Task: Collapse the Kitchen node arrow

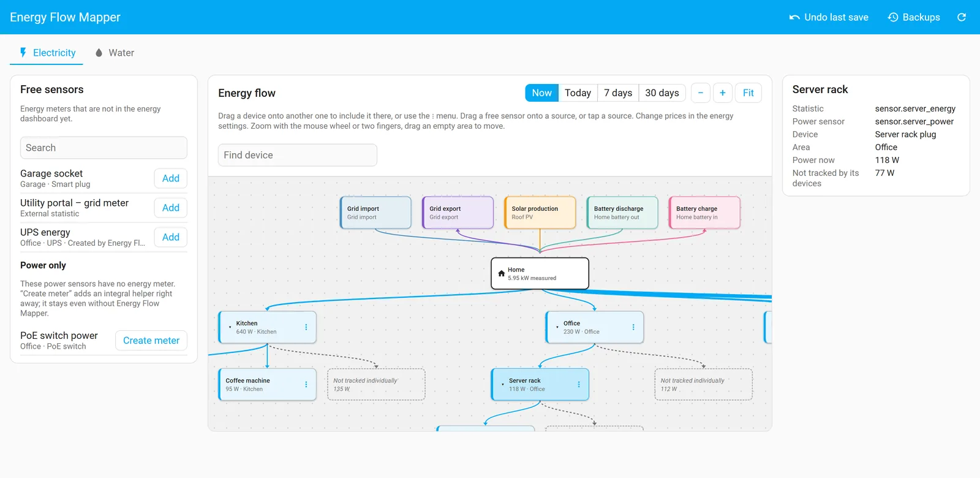Action: coord(230,327)
